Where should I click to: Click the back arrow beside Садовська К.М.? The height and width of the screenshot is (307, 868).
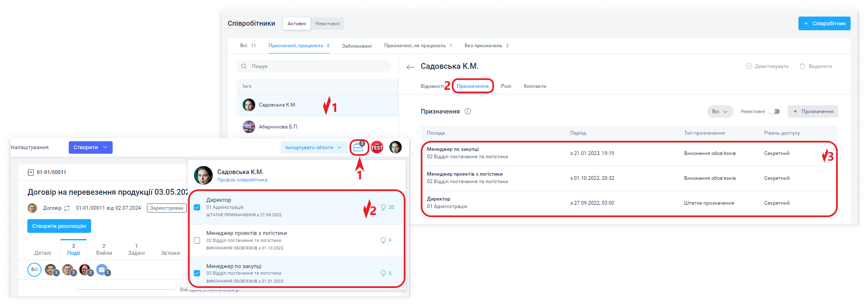[x=410, y=67]
